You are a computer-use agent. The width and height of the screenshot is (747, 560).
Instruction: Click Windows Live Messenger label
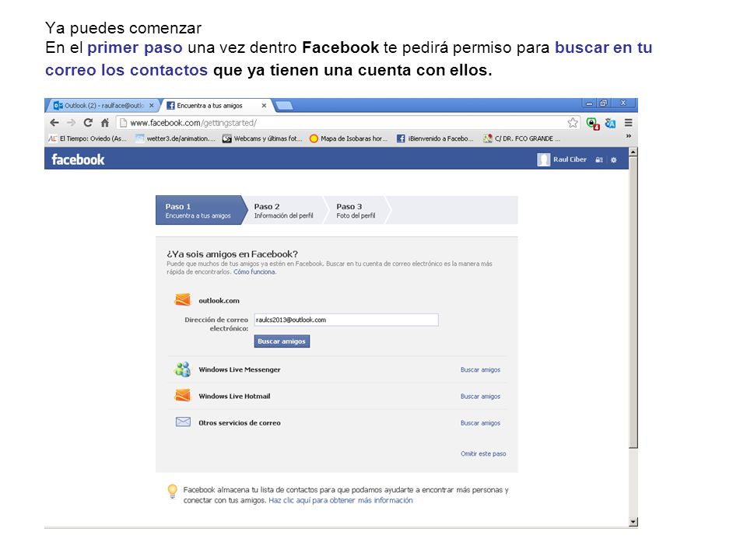coord(240,369)
